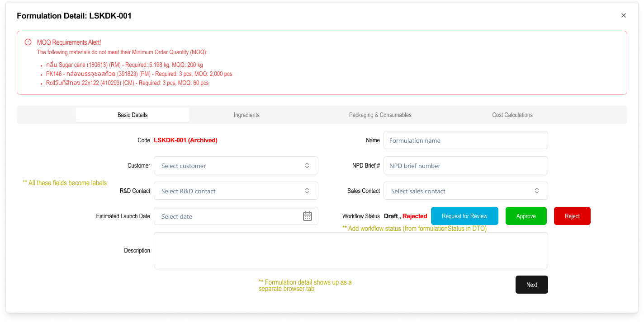The width and height of the screenshot is (644, 323).
Task: Focus the NPD brief number field
Action: (466, 165)
